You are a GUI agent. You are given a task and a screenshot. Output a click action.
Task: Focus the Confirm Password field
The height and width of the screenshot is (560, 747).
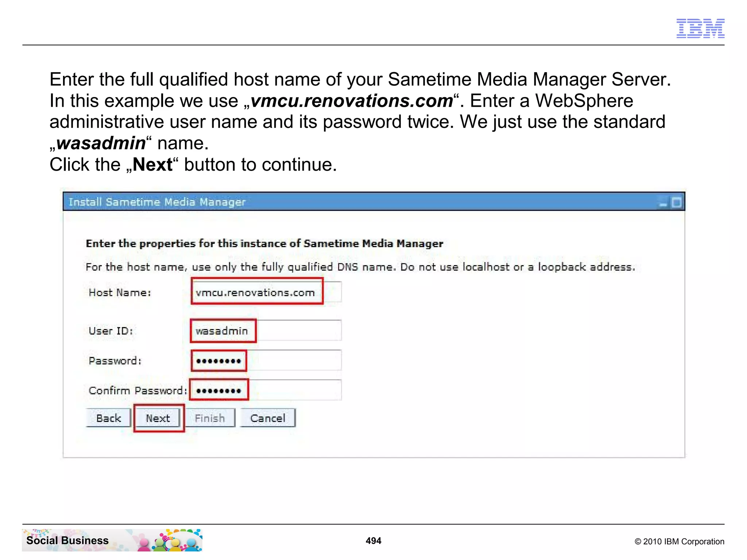(267, 390)
